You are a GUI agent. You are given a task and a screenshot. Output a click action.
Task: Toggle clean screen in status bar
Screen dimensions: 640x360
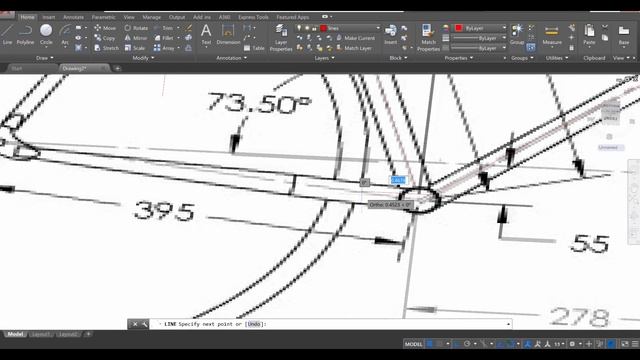(x=625, y=344)
